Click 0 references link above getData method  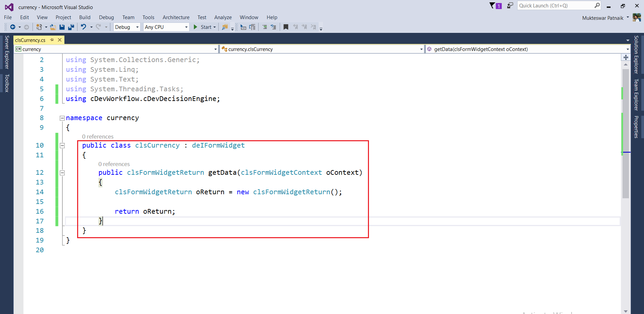(114, 164)
